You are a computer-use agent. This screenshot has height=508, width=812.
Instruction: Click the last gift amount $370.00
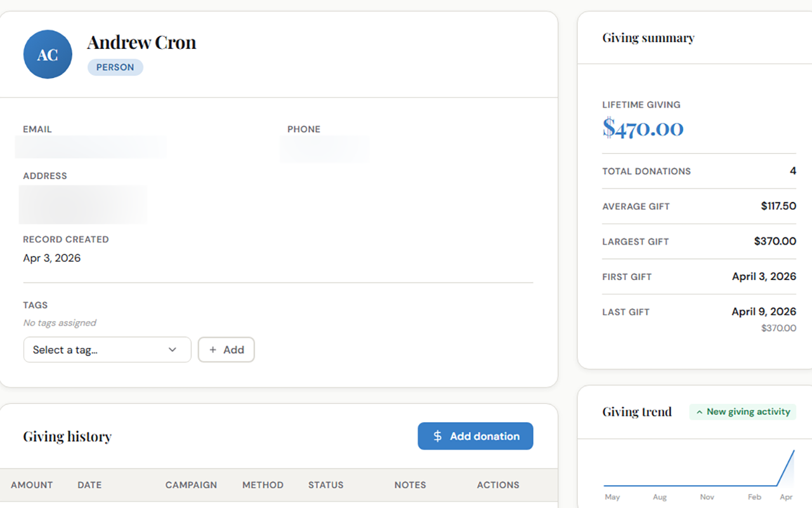[778, 328]
